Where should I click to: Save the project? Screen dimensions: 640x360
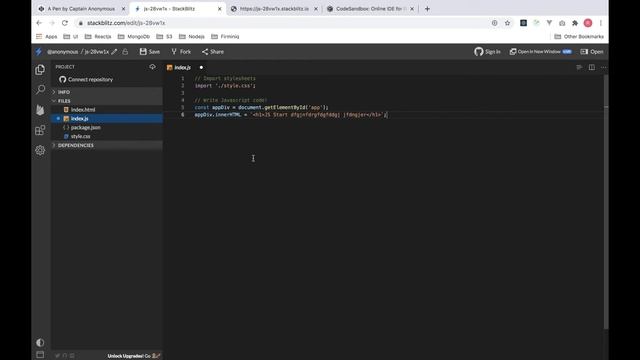tap(149, 52)
